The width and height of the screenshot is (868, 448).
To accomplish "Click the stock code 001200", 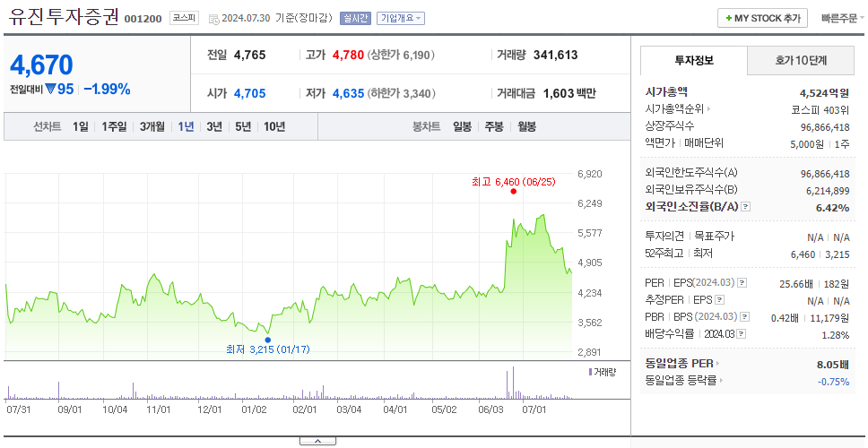I will 143,20.
